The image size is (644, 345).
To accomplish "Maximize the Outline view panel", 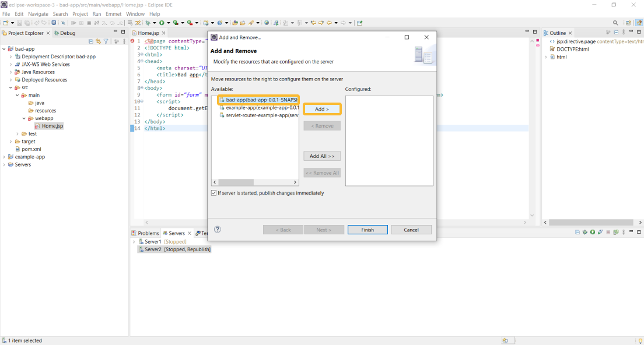I will pos(639,32).
